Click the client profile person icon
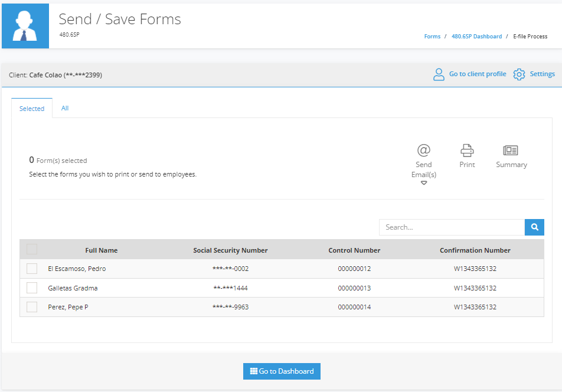This screenshot has height=392, width=562. click(439, 74)
